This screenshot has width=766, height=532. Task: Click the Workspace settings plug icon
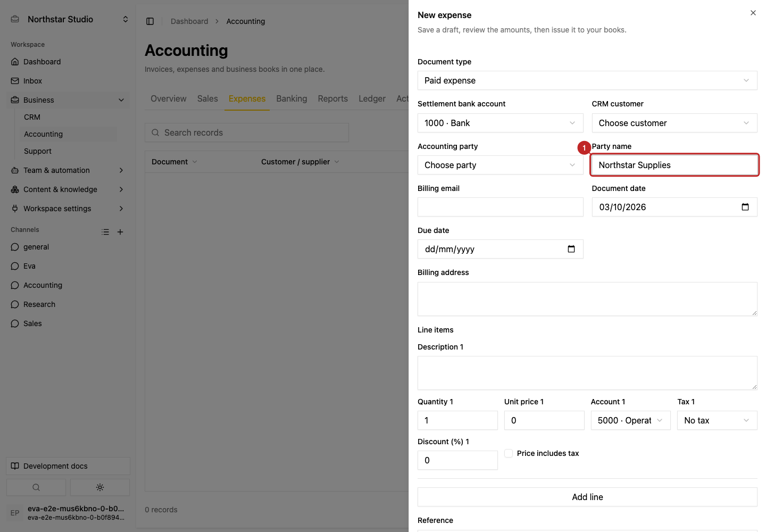(15, 209)
